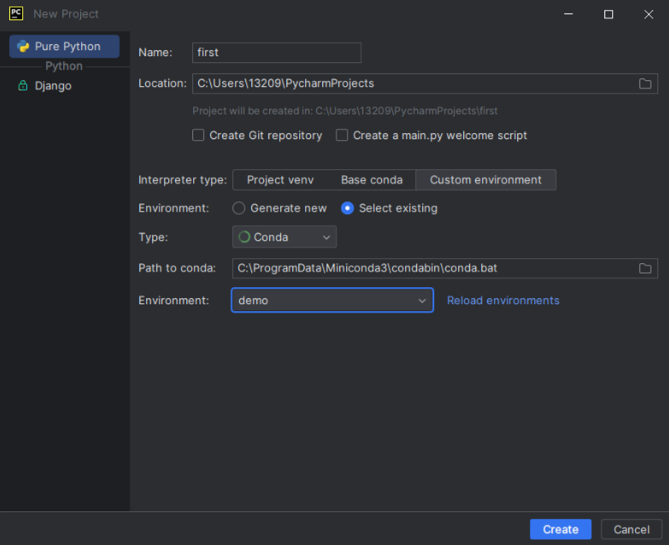Enable Create Git repository checkbox
This screenshot has width=669, height=545.
(198, 135)
